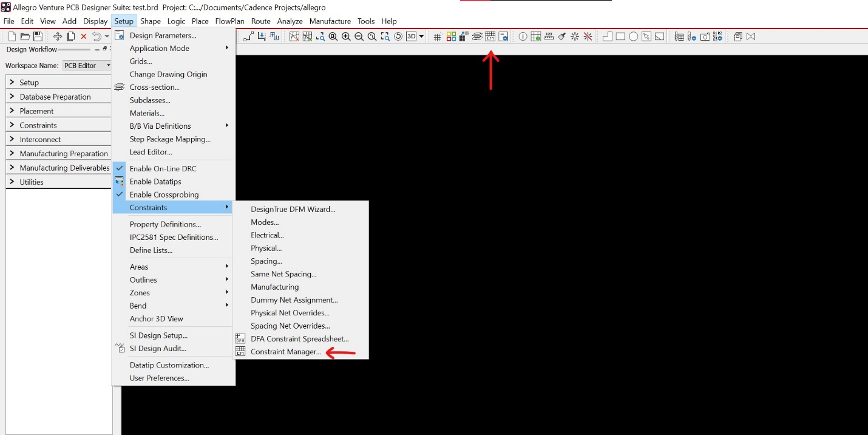Click the Add Rectangle shape icon
Viewport: 868px width, 435px height.
click(x=620, y=36)
